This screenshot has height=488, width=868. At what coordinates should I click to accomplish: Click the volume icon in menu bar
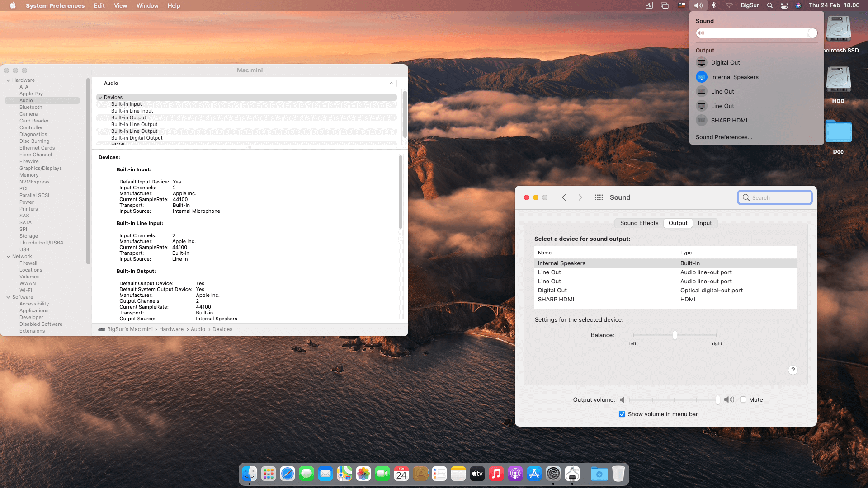tap(698, 5)
